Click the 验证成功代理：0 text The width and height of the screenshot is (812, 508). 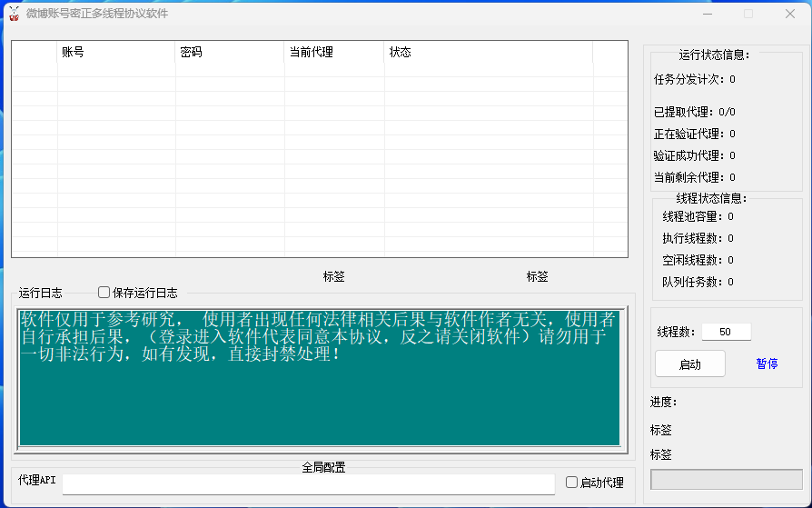tap(695, 155)
